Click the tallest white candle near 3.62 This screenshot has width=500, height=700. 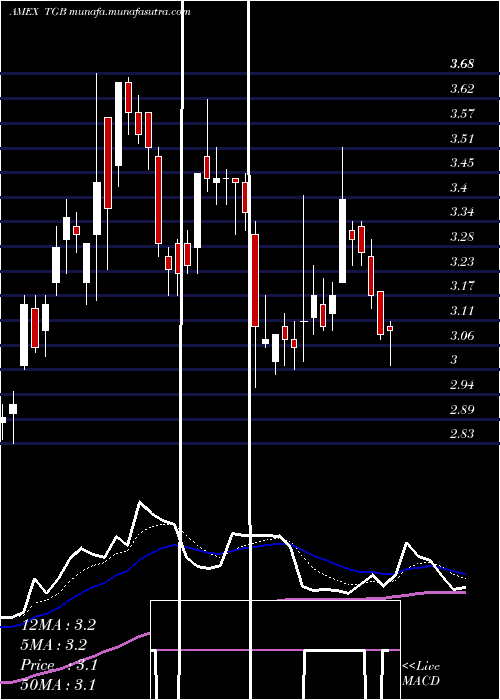click(x=118, y=124)
